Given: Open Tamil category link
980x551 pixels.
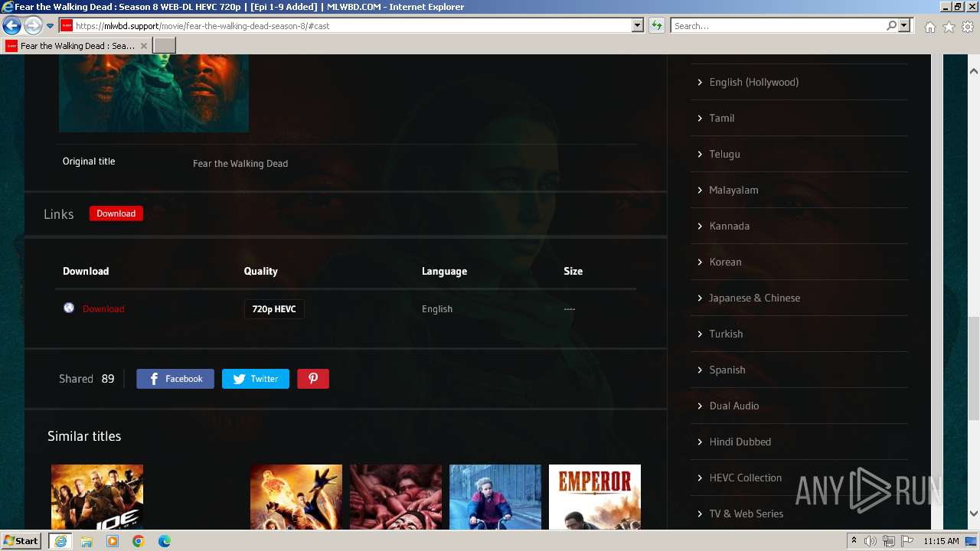Looking at the screenshot, I should coord(722,118).
